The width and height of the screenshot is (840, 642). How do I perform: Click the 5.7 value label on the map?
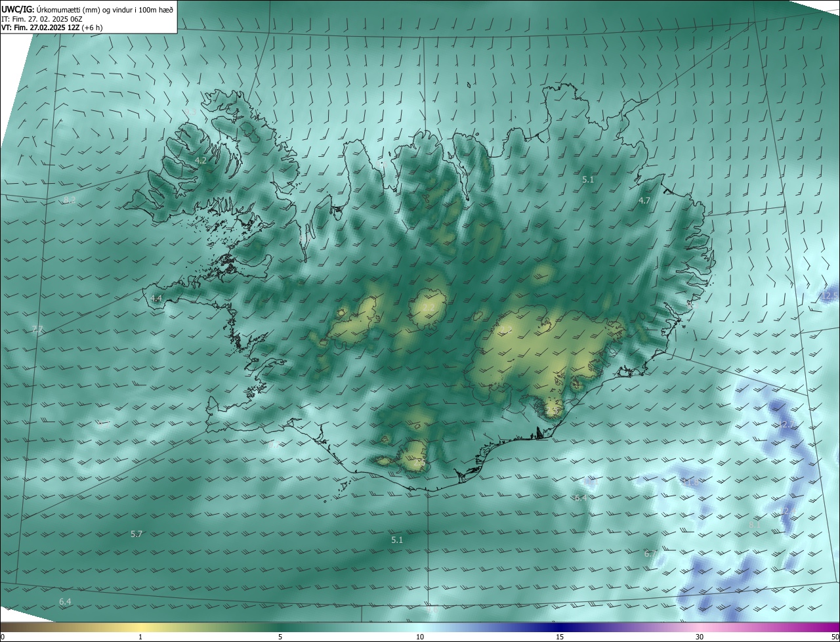(x=136, y=534)
